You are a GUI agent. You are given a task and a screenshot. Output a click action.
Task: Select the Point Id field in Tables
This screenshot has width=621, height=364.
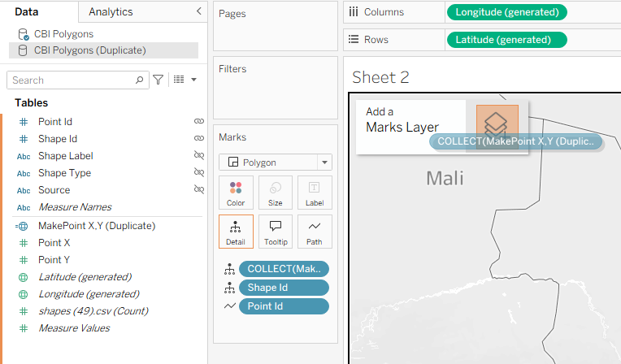pyautogui.click(x=55, y=122)
